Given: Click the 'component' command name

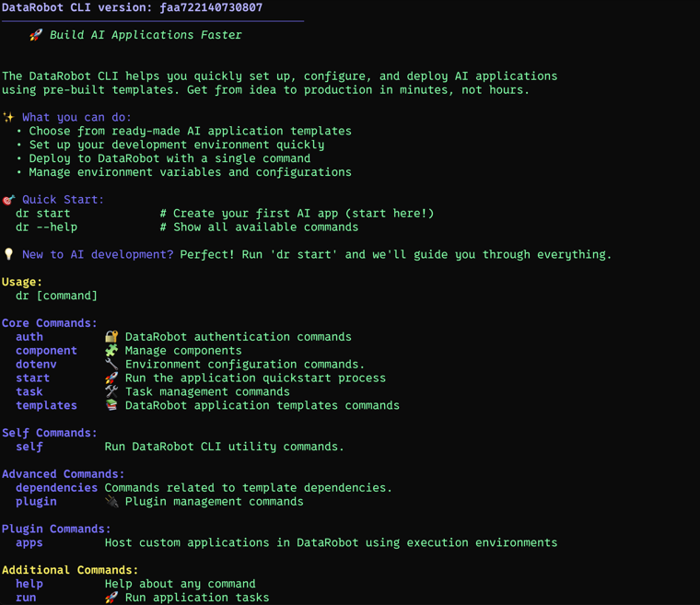Looking at the screenshot, I should coord(46,351).
